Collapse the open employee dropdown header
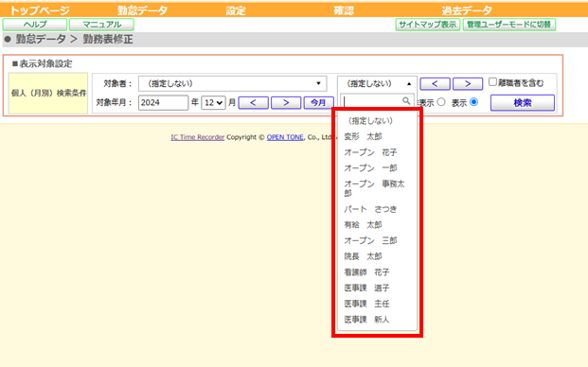 377,83
